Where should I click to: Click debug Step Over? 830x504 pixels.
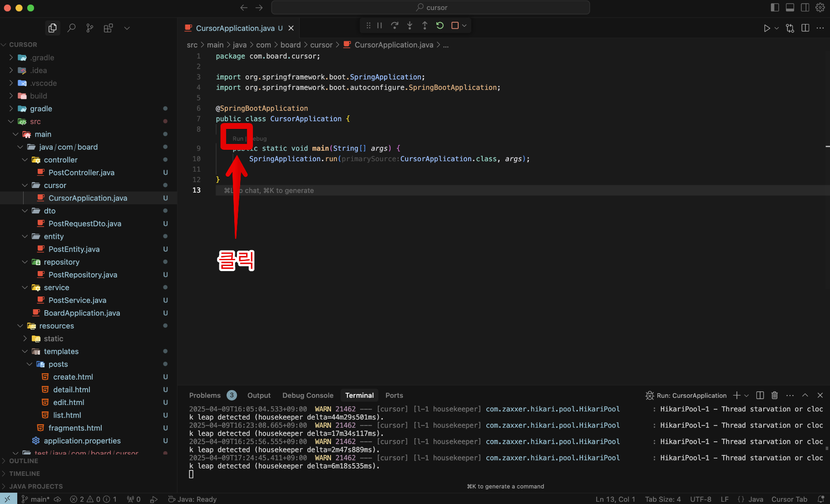click(395, 25)
